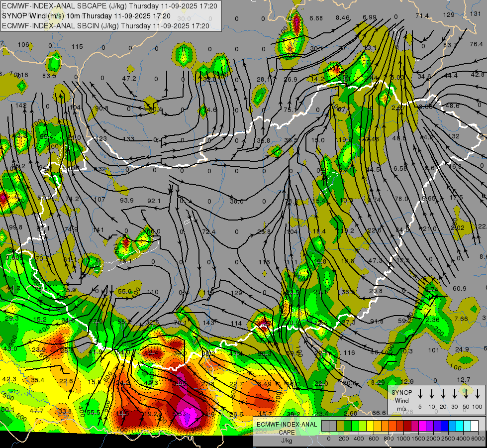
Task: Click the 42.3 value at bottom left
Action: tap(9, 379)
